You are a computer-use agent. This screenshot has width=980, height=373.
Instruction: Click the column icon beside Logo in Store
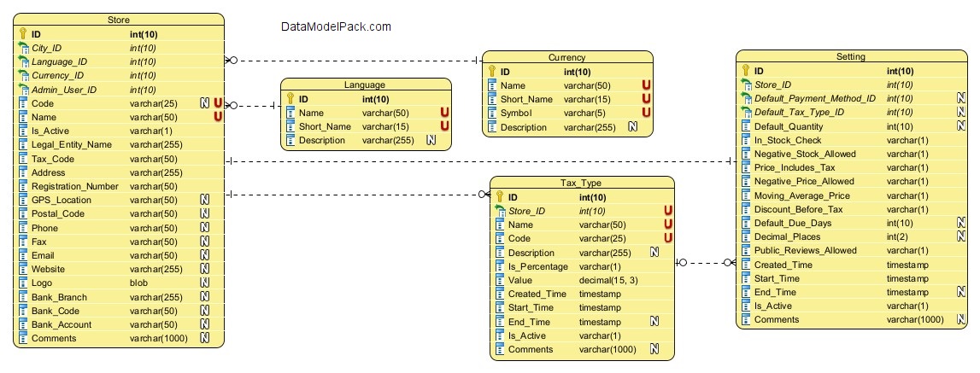pos(22,283)
